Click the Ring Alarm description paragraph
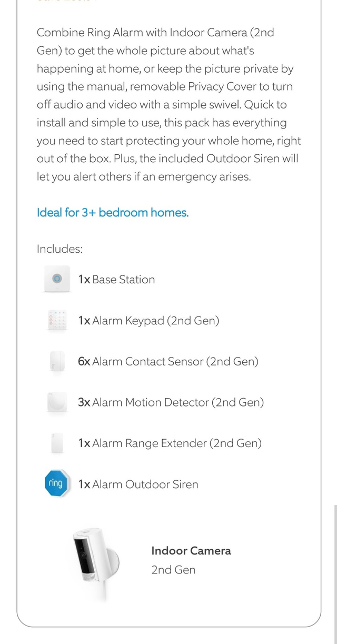The image size is (337, 644). point(168,104)
